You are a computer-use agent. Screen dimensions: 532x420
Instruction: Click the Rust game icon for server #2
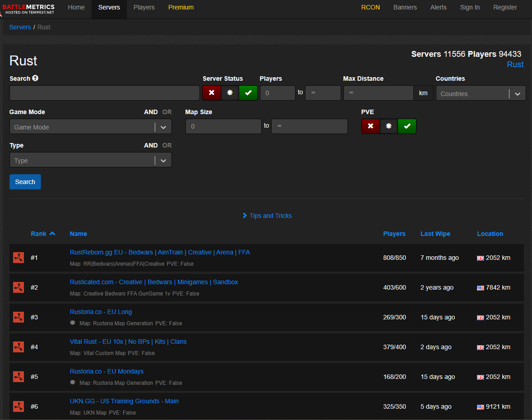tap(19, 287)
